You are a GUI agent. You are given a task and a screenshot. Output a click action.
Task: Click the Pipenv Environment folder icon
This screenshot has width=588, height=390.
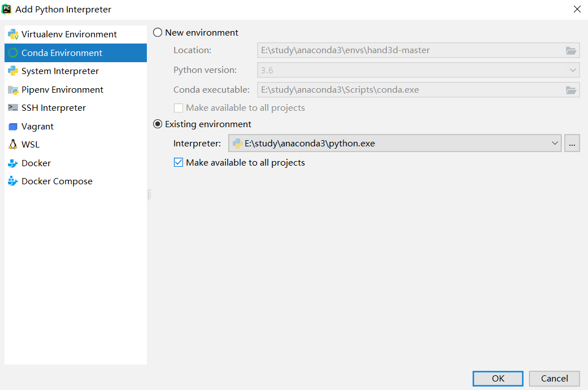[13, 90]
